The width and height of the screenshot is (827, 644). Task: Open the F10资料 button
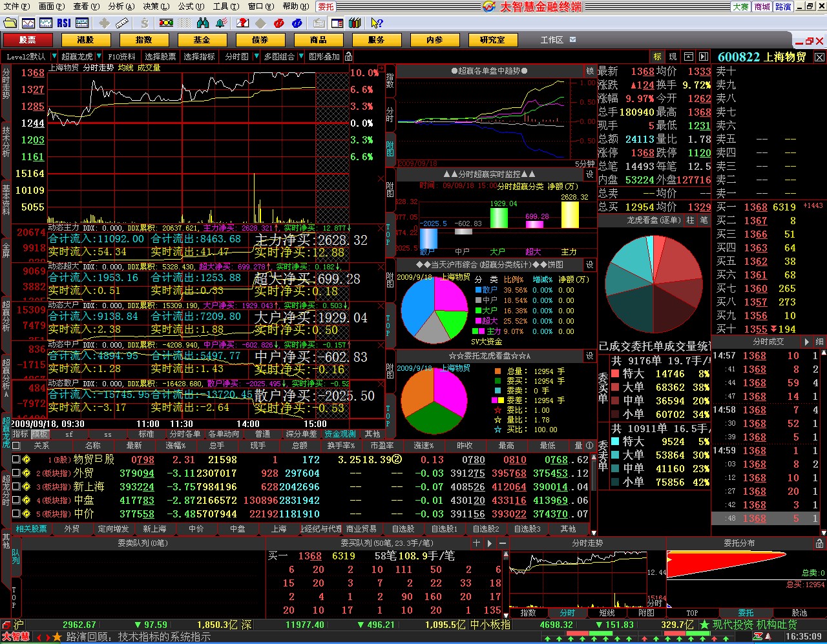121,57
